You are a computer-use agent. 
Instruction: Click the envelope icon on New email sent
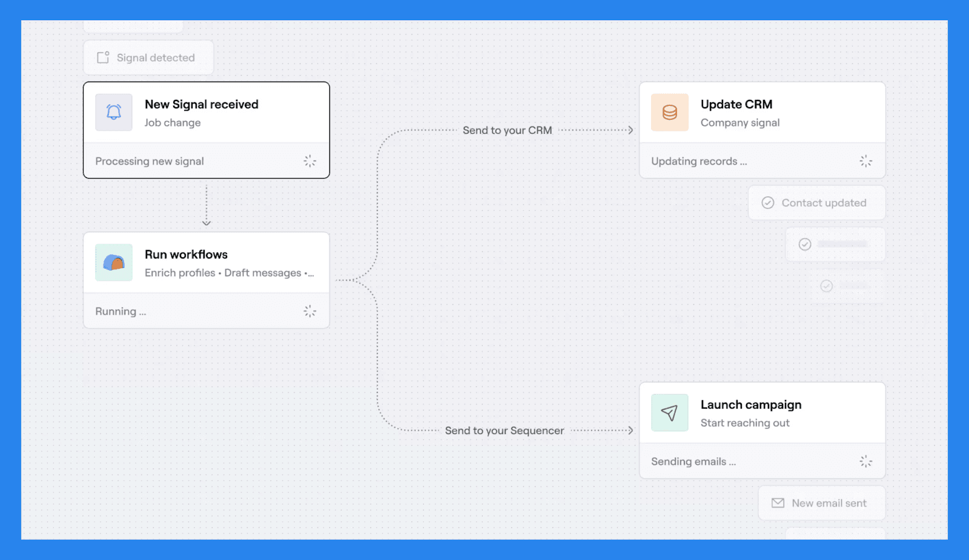[778, 503]
